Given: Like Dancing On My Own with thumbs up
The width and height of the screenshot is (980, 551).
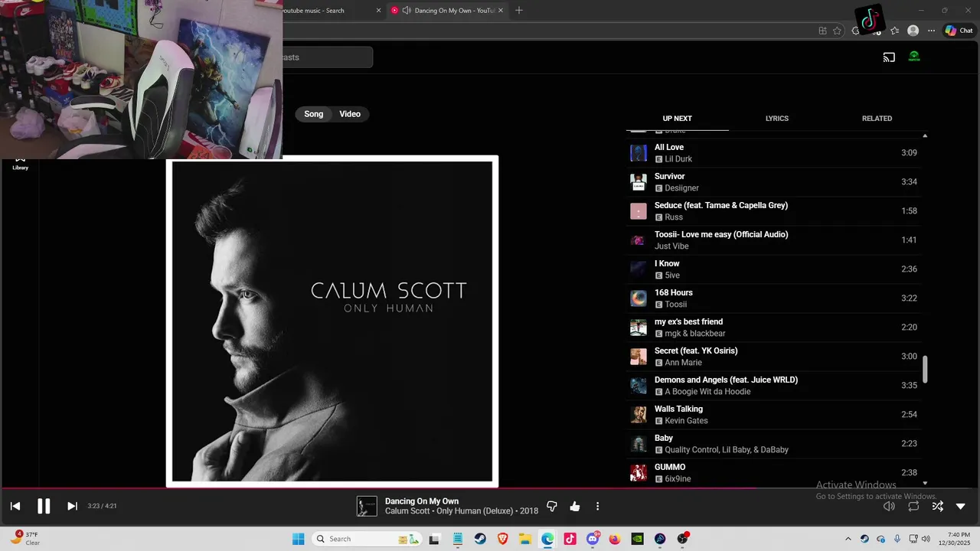Looking at the screenshot, I should point(575,507).
